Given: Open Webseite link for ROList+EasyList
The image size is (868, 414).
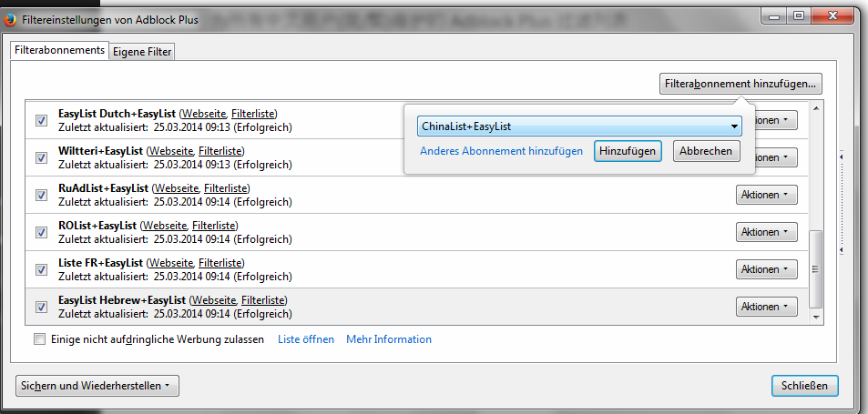Looking at the screenshot, I should pos(165,226).
